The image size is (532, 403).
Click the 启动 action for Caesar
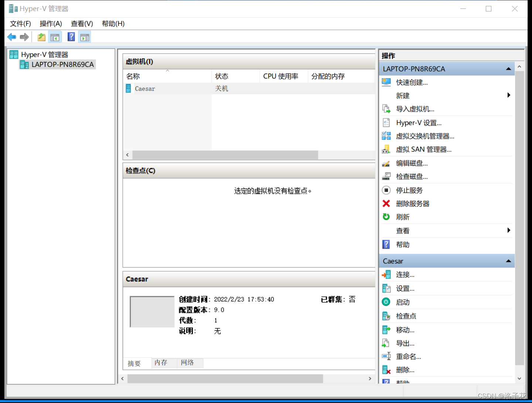[403, 302]
